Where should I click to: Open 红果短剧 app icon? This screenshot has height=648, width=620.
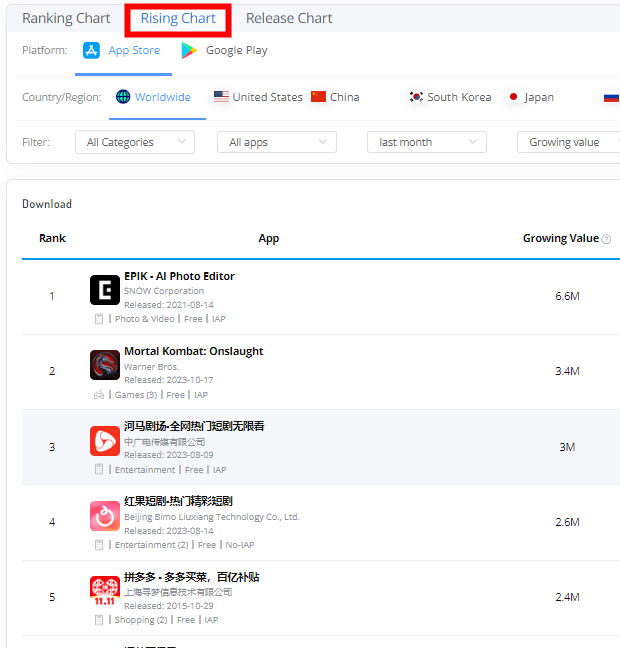click(105, 516)
